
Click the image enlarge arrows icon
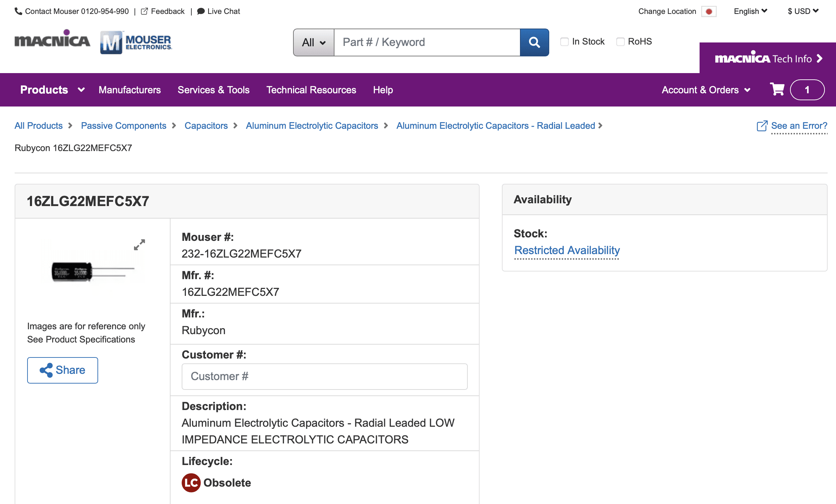point(139,245)
